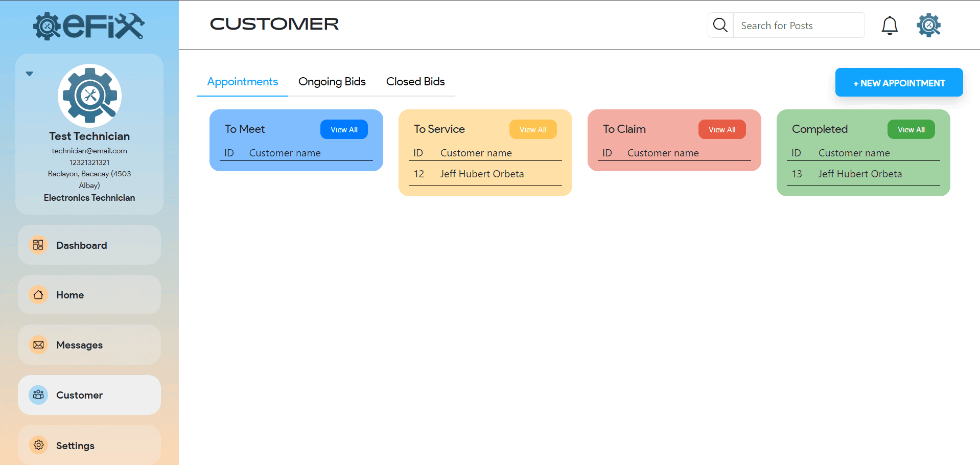Screen dimensions: 980x465
Task: Open notifications with the bell icon
Action: click(889, 25)
